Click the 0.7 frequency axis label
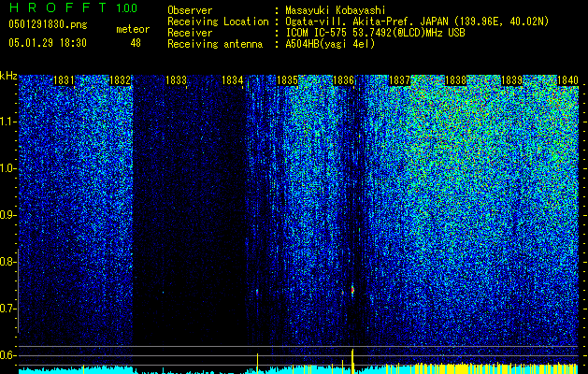588x374 pixels. coord(7,309)
